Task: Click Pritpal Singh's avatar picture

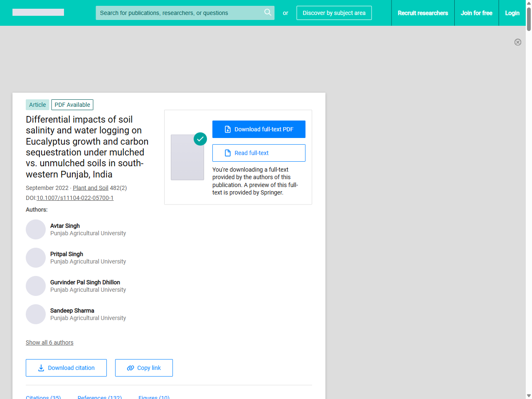Action: click(x=36, y=258)
